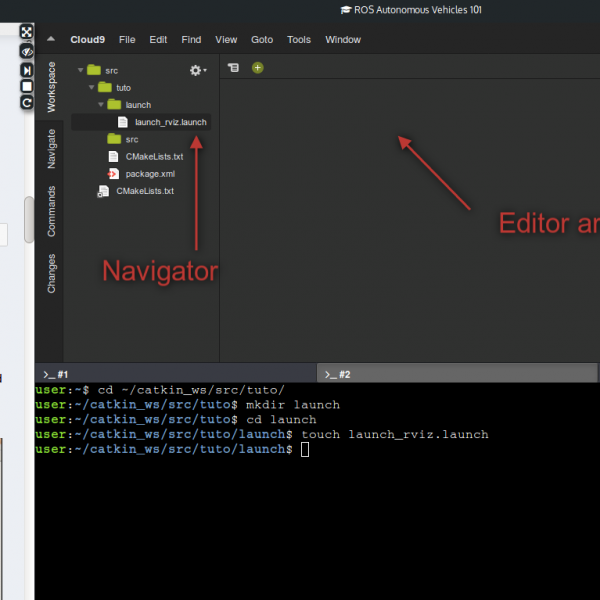Click the package.xml red file icon

113,174
